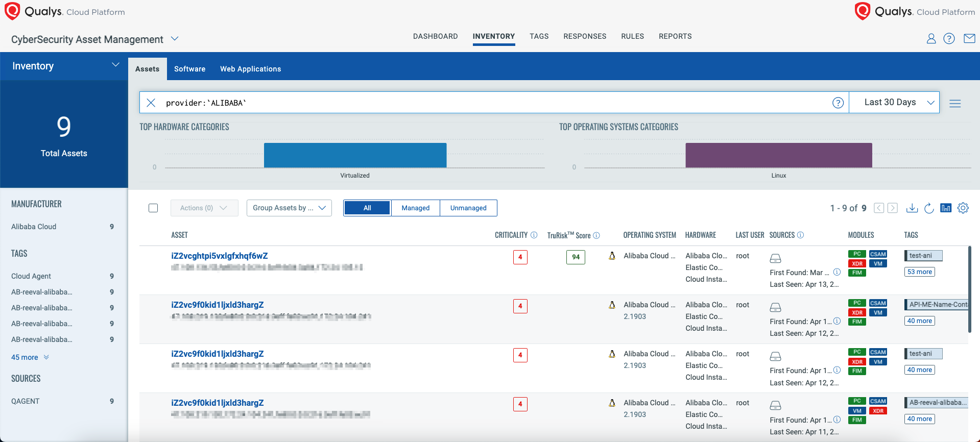Select the Assets tab
Image resolution: width=980 pixels, height=442 pixels.
[148, 69]
